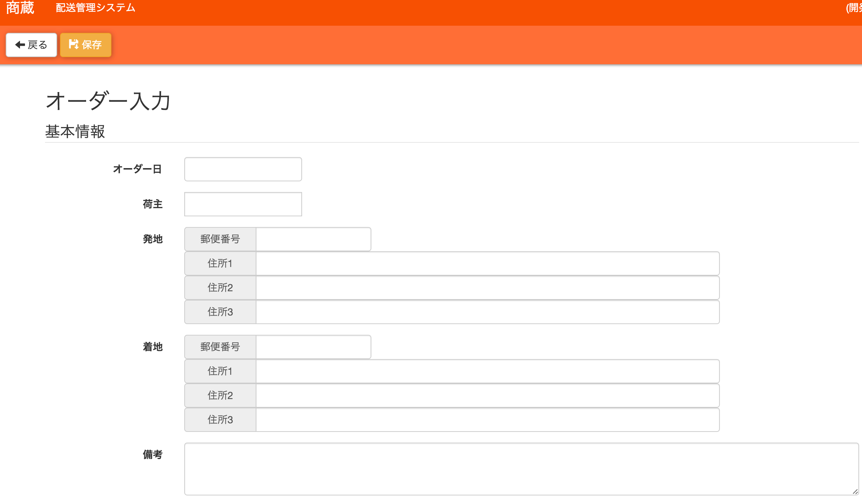
Task: Click the 備考 textarea resize handle
Action: tap(855, 492)
